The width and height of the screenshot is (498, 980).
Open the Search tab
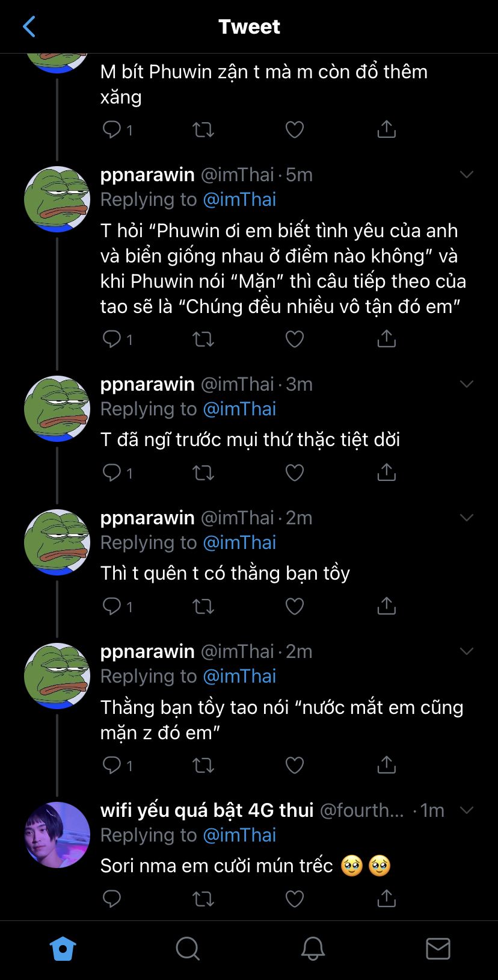tap(188, 949)
